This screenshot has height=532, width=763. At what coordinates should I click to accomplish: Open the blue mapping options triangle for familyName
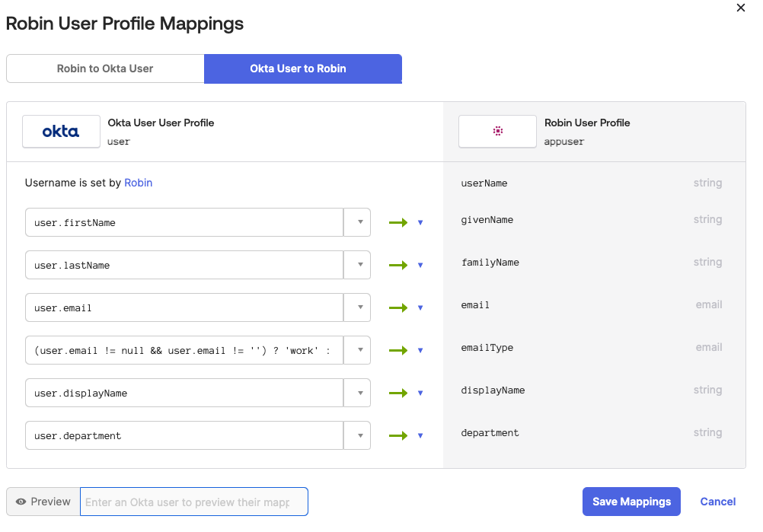click(x=420, y=265)
